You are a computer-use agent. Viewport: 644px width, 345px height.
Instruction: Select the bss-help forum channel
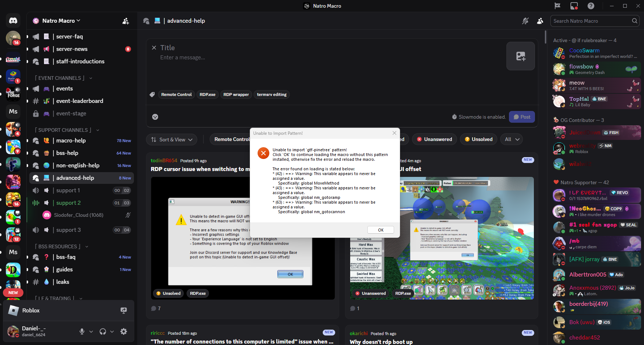click(81, 153)
